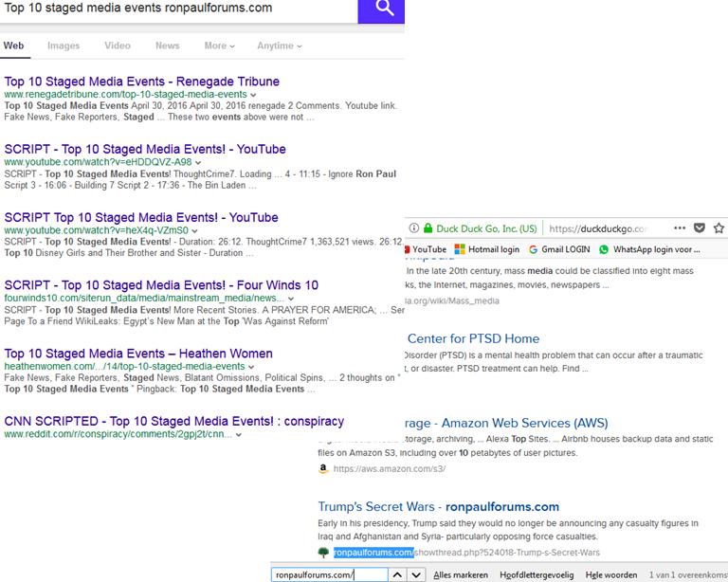Open the YouTube bookmark
The image size is (728, 582).
[x=426, y=249]
